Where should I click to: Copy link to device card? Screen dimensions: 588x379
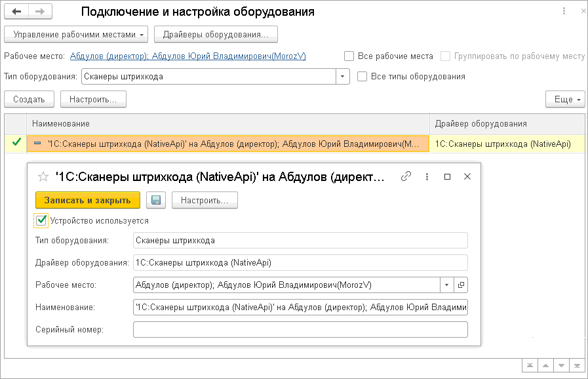(406, 176)
